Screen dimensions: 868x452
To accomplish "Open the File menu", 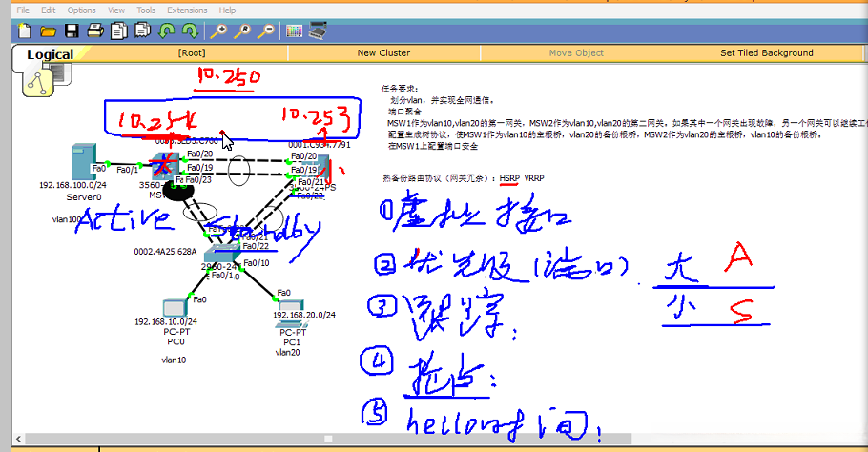I will 23,10.
